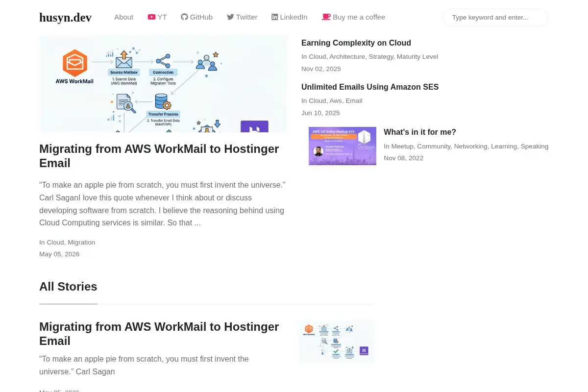Open What's in it for me? article
Screen dimensions: 588x392
click(420, 132)
